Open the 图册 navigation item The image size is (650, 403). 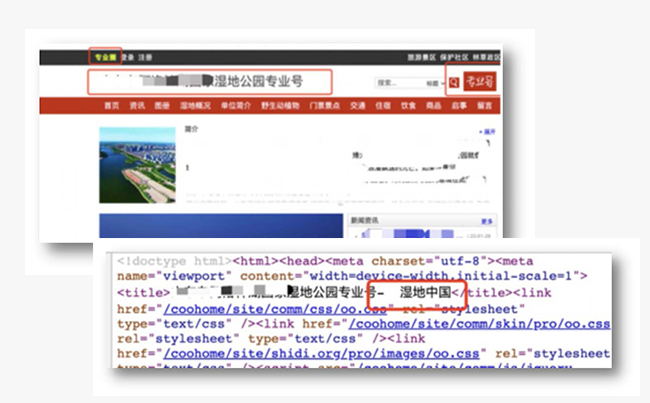(162, 106)
